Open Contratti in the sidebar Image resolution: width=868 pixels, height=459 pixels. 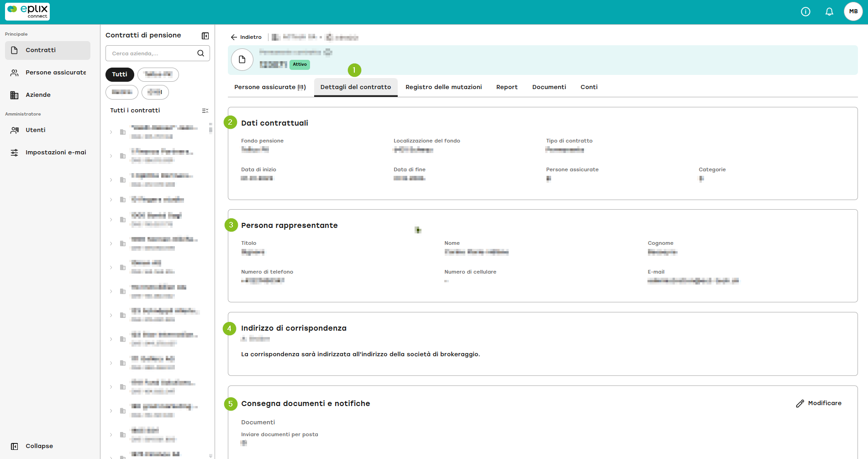[x=47, y=50]
